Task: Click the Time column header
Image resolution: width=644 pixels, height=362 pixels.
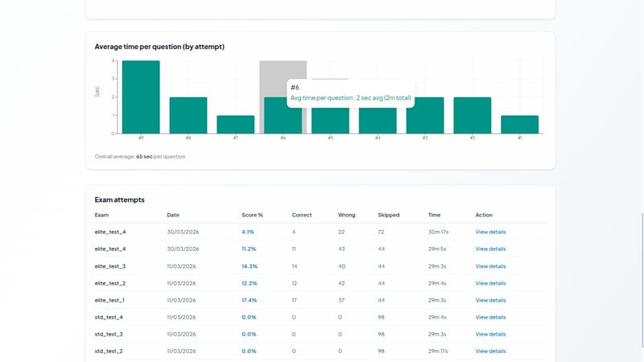Action: click(434, 215)
